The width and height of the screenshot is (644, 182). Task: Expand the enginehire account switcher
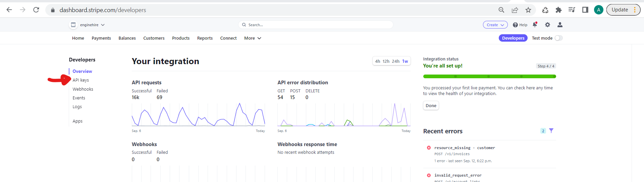(x=93, y=25)
